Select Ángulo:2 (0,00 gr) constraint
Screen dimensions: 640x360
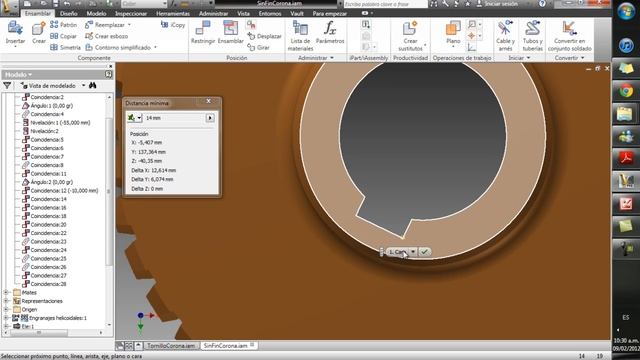[47, 182]
